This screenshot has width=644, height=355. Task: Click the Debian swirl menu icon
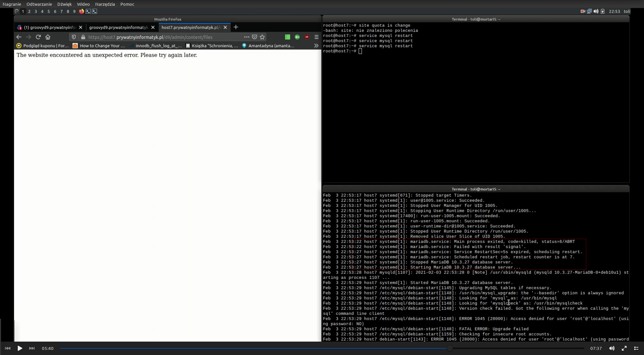[16, 11]
